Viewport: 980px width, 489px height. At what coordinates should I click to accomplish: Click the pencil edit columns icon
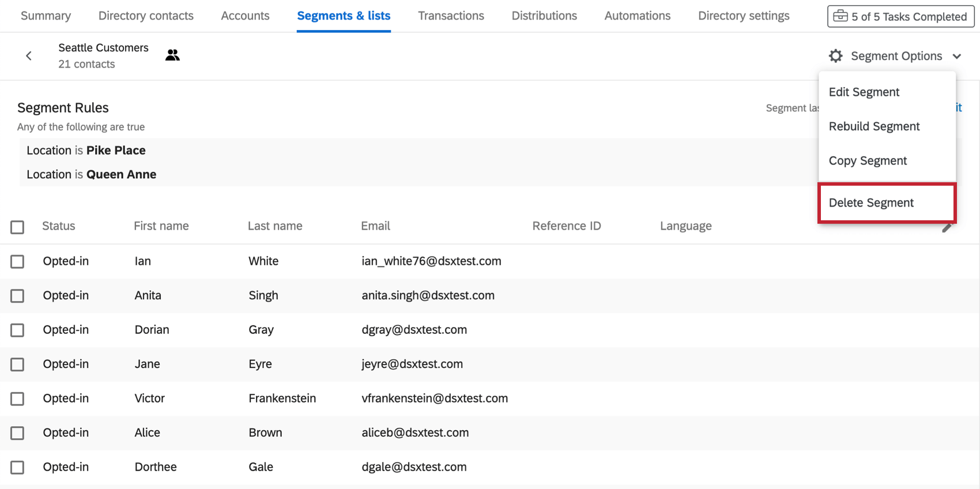click(947, 228)
